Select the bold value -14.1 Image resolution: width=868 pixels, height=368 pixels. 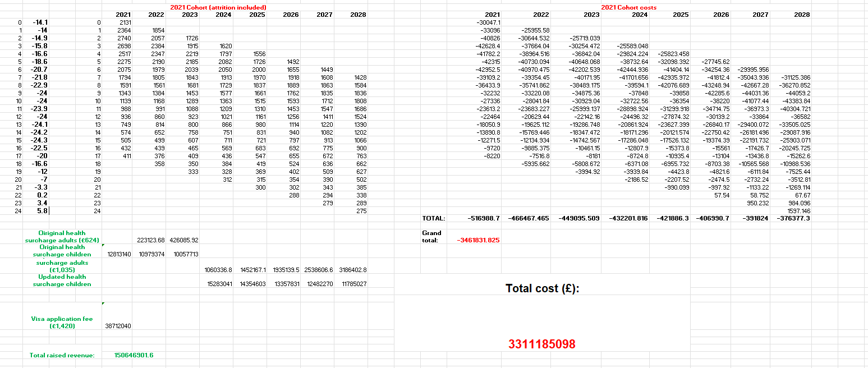pos(40,22)
